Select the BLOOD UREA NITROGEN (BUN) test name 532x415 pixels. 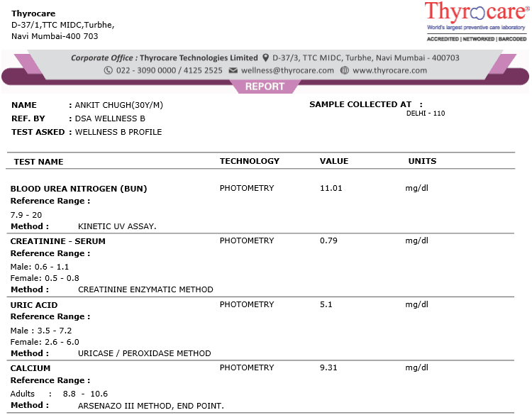pyautogui.click(x=79, y=189)
